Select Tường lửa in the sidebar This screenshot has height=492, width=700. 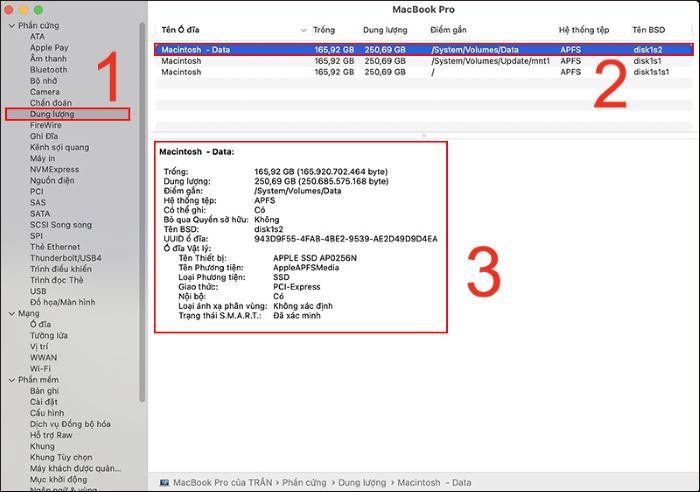point(47,335)
